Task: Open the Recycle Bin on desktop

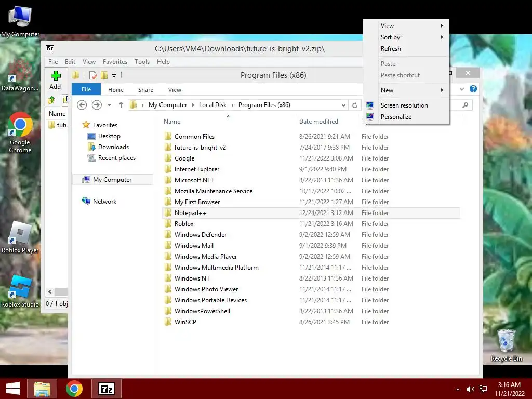Action: coord(506,345)
